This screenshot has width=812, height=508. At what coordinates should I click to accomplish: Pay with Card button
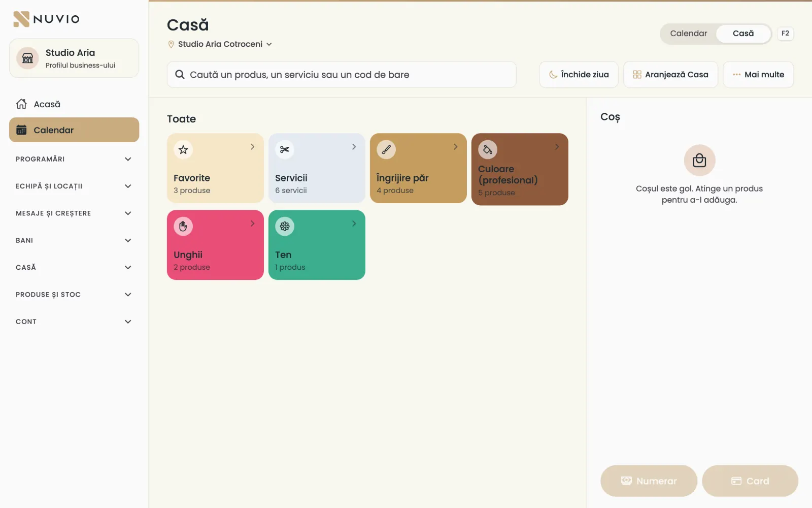[750, 481]
